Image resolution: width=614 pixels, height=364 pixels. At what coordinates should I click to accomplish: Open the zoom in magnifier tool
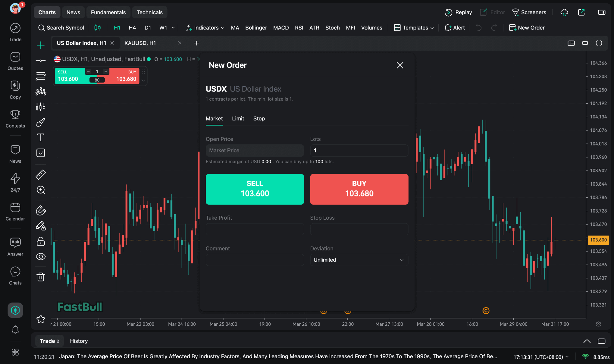pos(41,190)
